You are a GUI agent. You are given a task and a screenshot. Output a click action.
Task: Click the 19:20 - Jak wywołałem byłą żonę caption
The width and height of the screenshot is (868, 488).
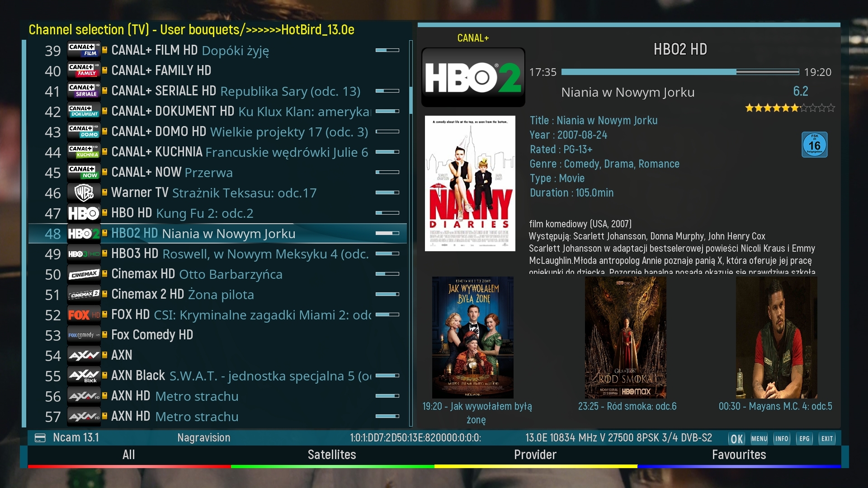coord(477,413)
